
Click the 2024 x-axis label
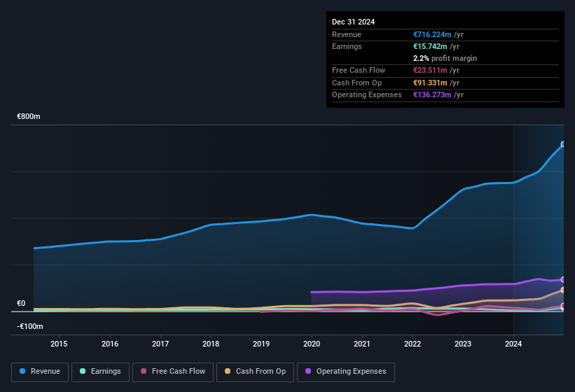pyautogui.click(x=513, y=344)
